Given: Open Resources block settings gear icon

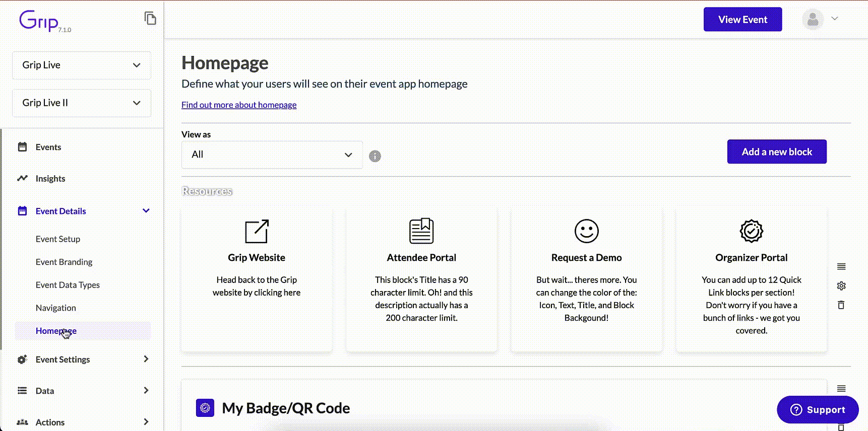Looking at the screenshot, I should coord(841,285).
